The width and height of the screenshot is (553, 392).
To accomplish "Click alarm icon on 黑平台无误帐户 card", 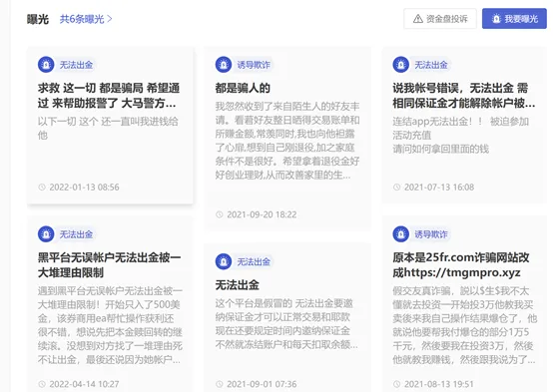I will (46, 234).
